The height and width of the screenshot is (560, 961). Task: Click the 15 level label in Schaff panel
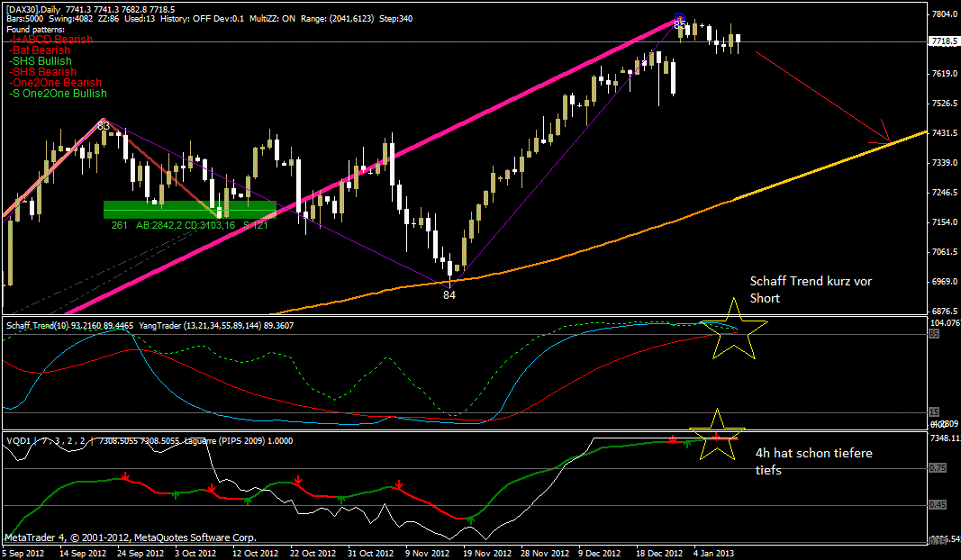click(934, 412)
